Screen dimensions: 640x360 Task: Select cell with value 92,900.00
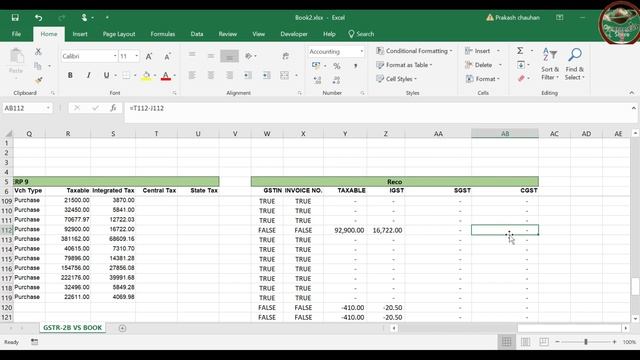click(345, 230)
